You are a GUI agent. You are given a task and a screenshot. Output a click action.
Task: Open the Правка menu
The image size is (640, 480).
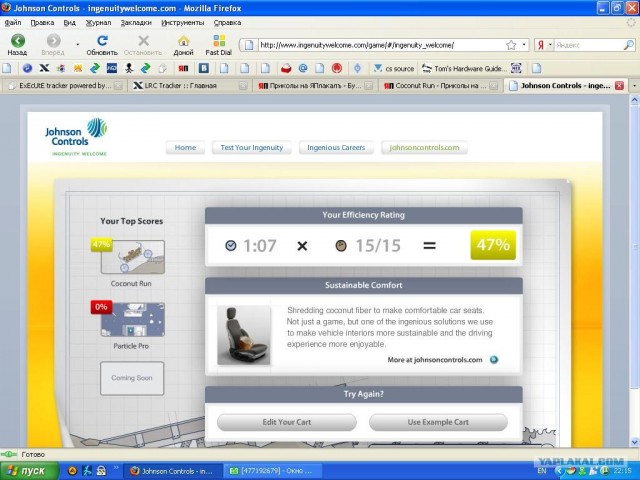click(42, 22)
